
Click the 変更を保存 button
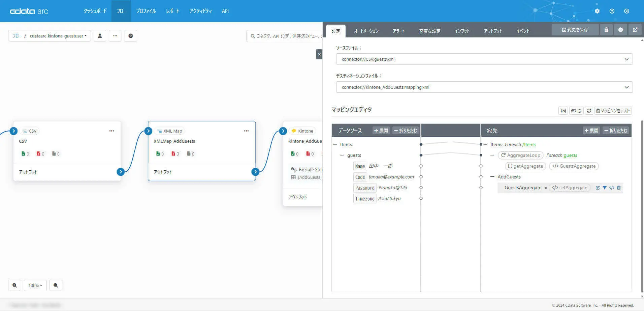coord(575,30)
